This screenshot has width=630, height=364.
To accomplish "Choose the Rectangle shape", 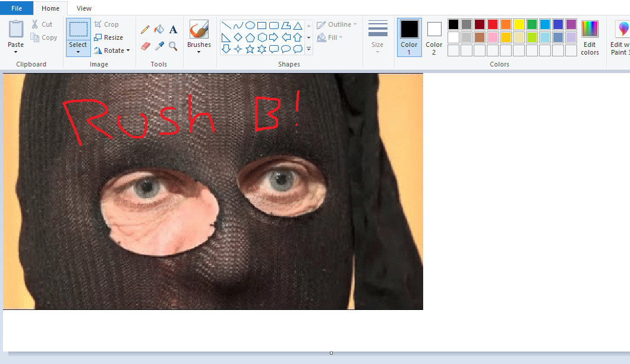I will tap(262, 26).
